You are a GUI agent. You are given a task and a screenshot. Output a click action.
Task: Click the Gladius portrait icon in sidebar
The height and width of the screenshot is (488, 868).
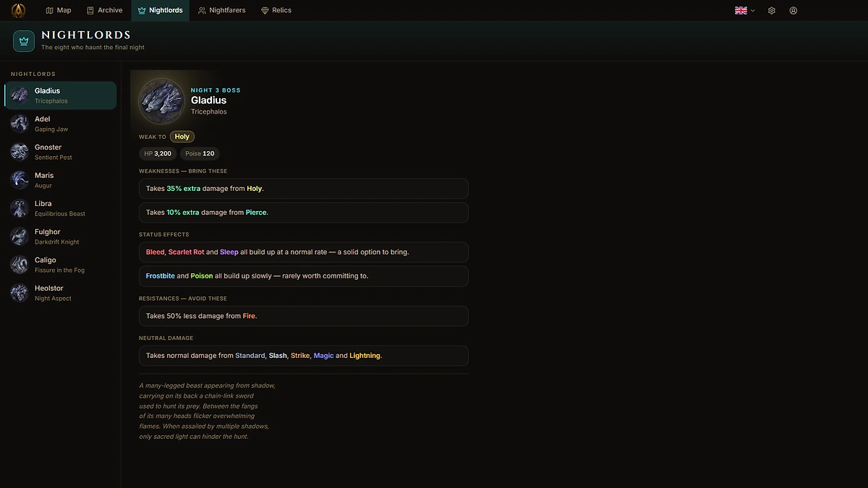20,95
